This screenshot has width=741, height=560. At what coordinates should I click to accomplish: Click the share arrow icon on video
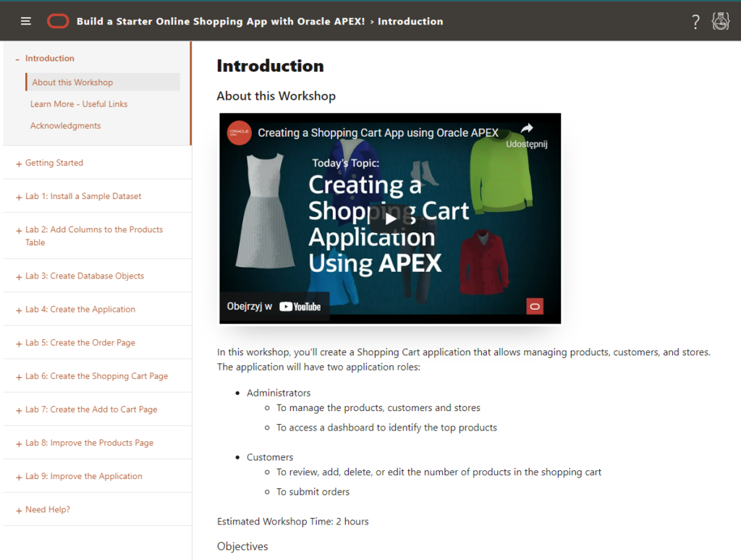pos(527,128)
